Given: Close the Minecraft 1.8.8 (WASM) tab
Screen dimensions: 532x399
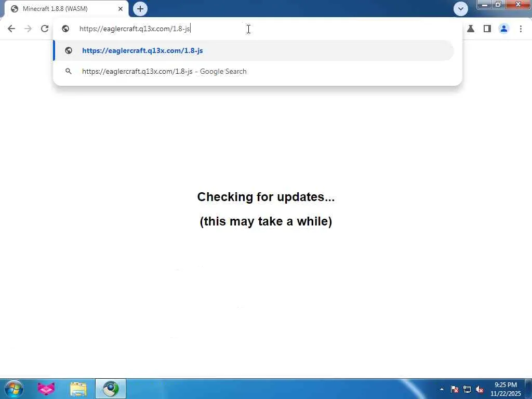Looking at the screenshot, I should pyautogui.click(x=121, y=9).
